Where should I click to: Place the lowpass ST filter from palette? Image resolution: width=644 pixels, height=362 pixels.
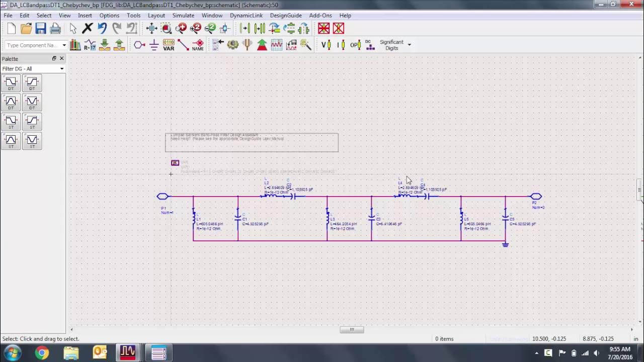pyautogui.click(x=11, y=121)
